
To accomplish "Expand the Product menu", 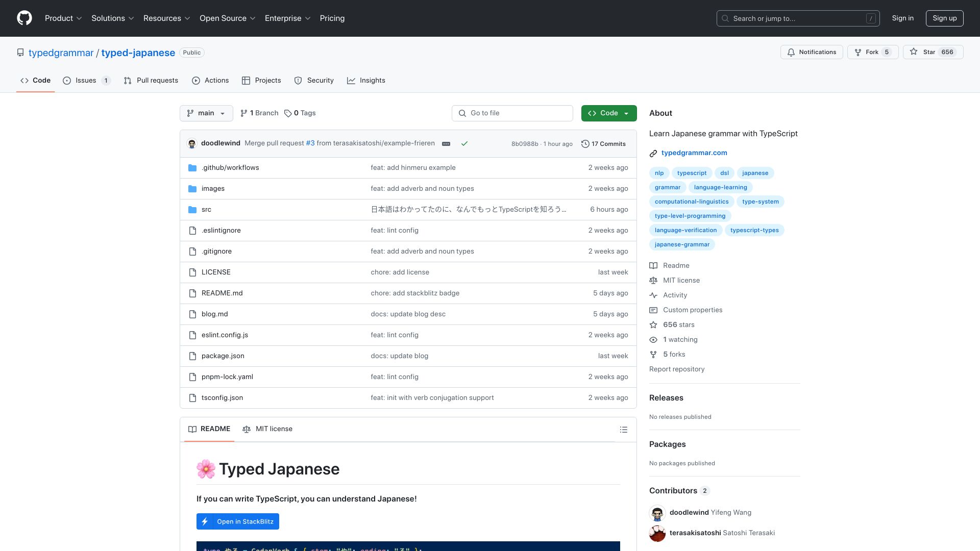I will (63, 18).
